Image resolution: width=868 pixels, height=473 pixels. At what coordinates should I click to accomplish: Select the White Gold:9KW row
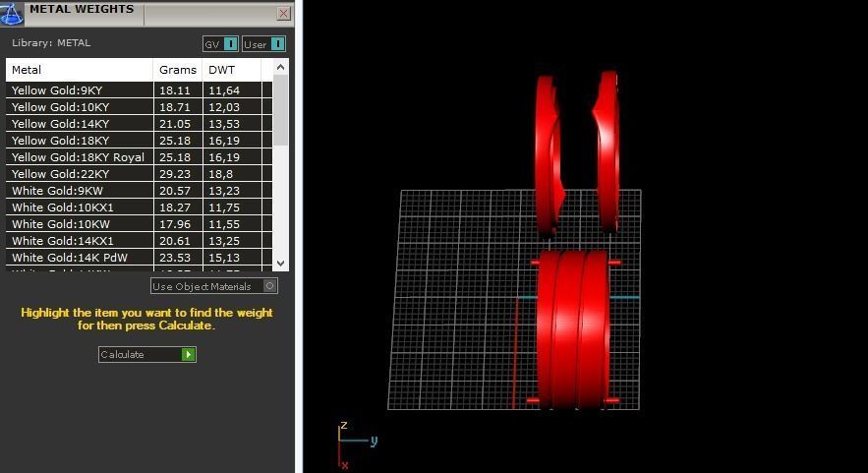[x=139, y=191]
